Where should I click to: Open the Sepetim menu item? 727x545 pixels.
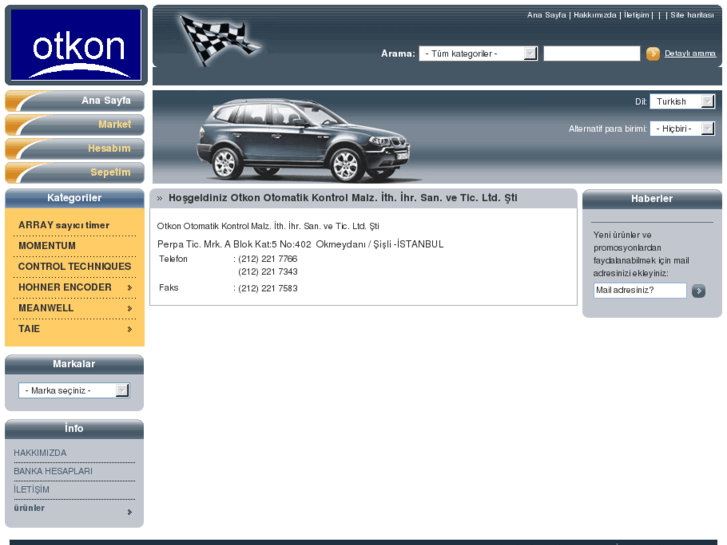75,173
